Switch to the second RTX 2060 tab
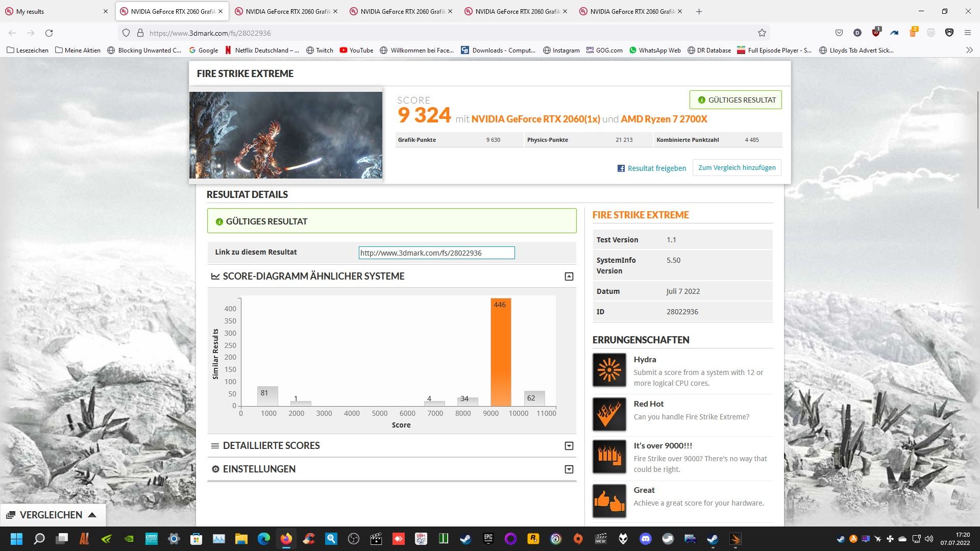The height and width of the screenshot is (551, 980). (x=286, y=11)
